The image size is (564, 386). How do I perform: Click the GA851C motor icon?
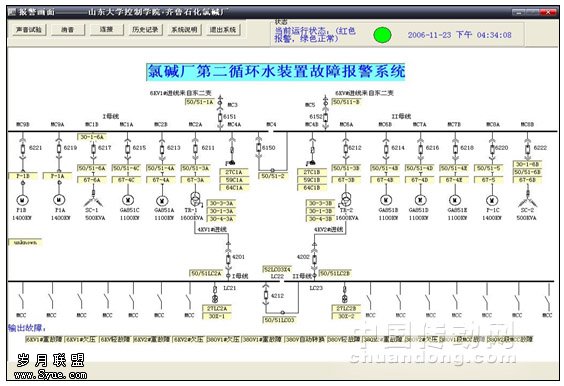[x=128, y=200]
